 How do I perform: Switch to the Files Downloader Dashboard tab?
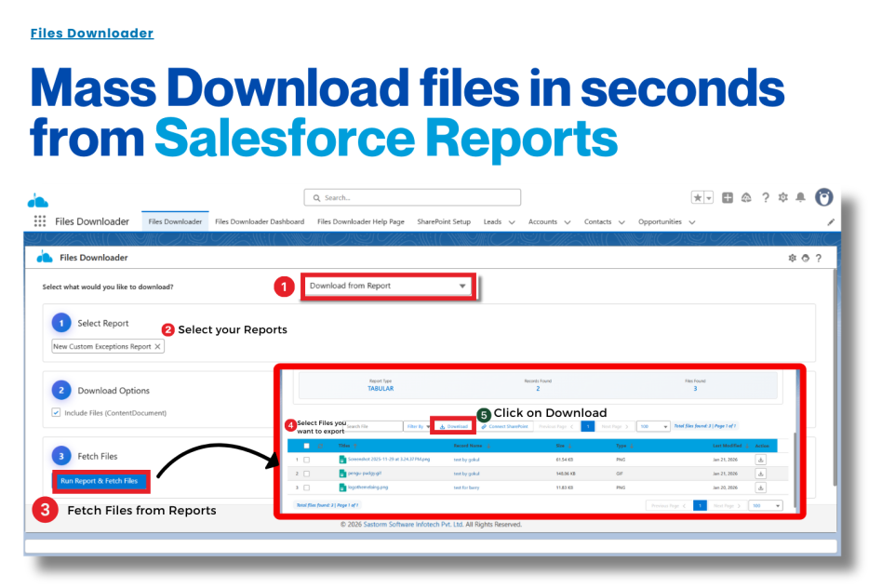coord(260,221)
